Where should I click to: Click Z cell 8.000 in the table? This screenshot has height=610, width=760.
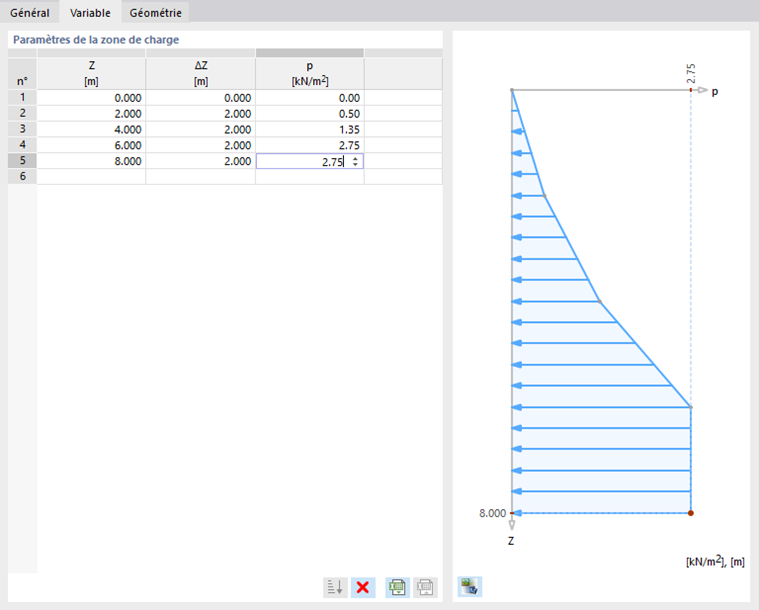92,161
